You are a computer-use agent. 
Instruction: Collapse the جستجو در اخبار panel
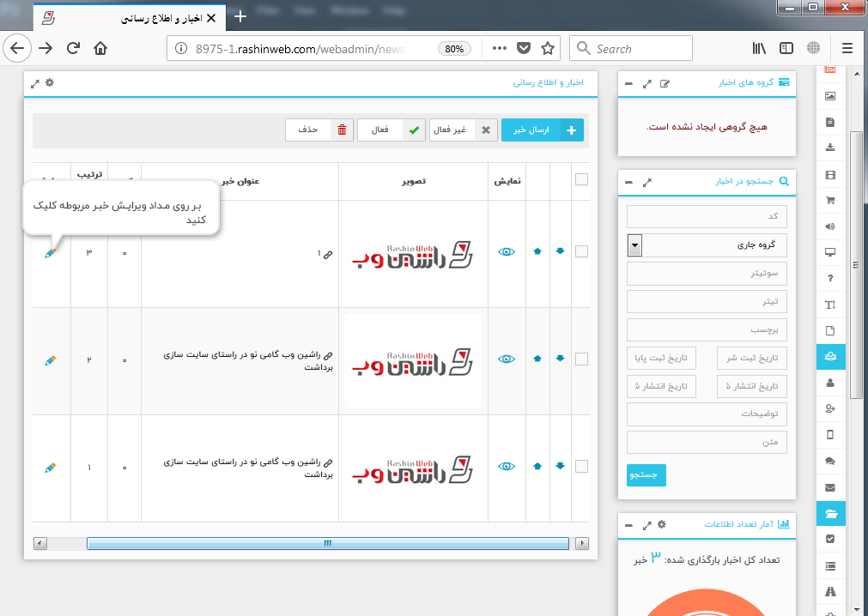pyautogui.click(x=628, y=182)
